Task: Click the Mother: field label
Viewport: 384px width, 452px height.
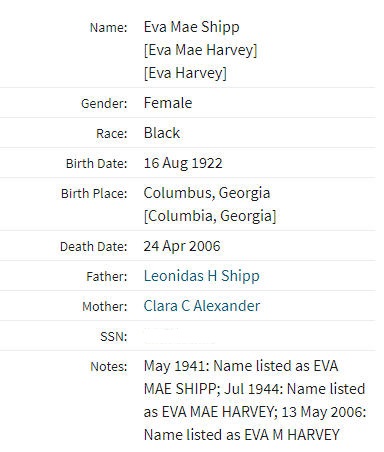Action: pos(105,306)
